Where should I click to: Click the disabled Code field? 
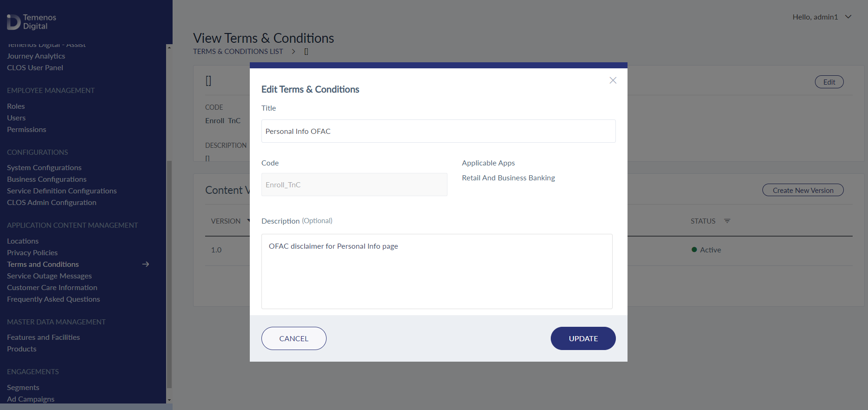click(x=354, y=185)
